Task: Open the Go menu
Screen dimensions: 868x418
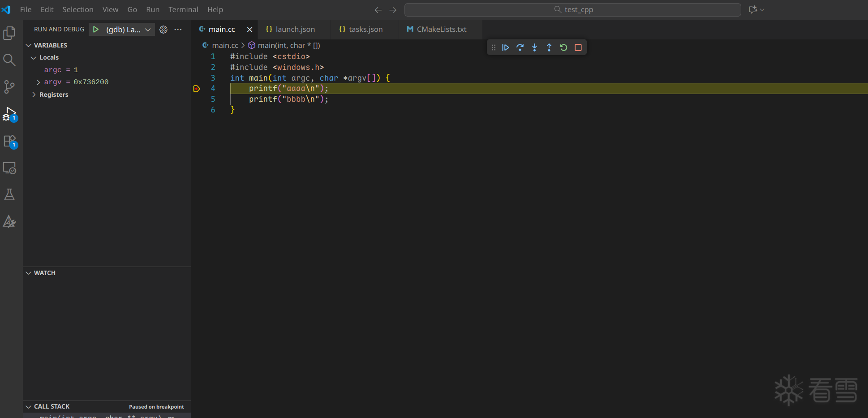Action: coord(132,9)
